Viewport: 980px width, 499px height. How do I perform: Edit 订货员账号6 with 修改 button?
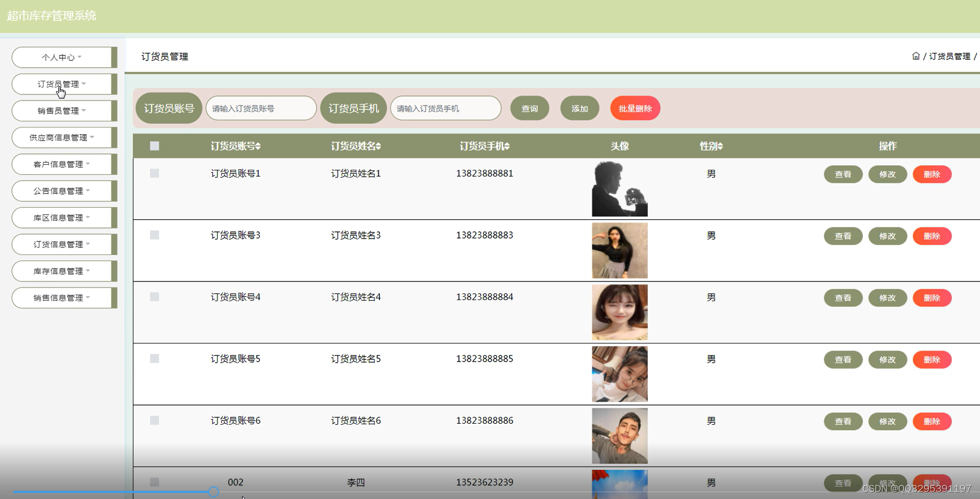888,422
